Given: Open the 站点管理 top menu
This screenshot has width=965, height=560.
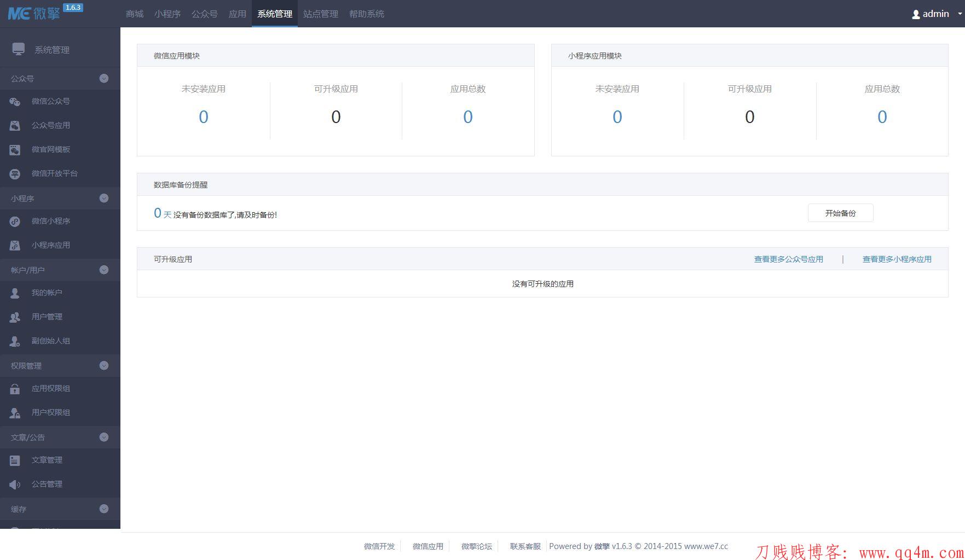Looking at the screenshot, I should click(321, 14).
